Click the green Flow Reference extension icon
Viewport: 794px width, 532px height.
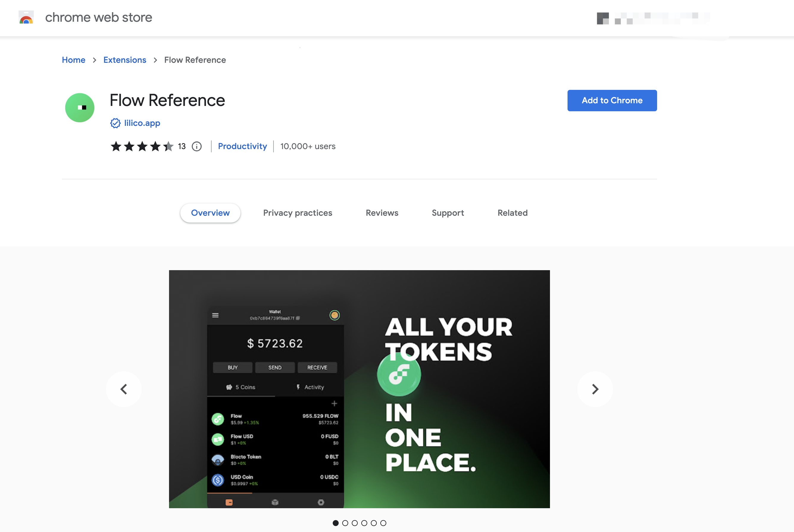80,107
